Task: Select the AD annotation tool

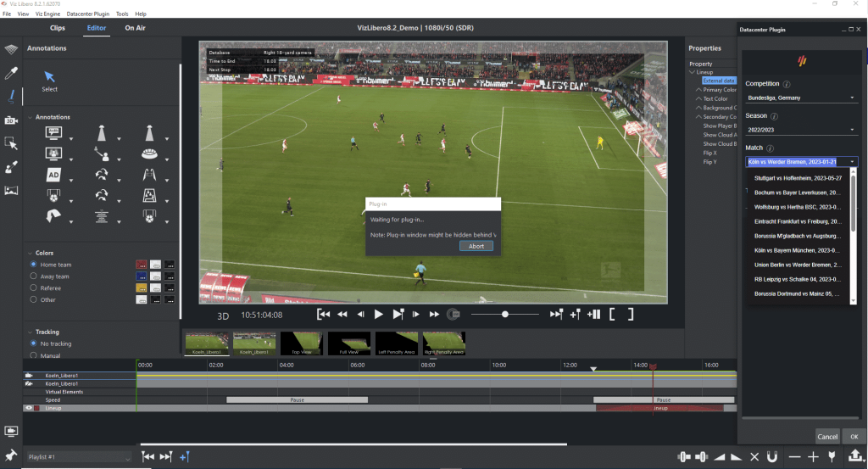Action: [x=53, y=175]
